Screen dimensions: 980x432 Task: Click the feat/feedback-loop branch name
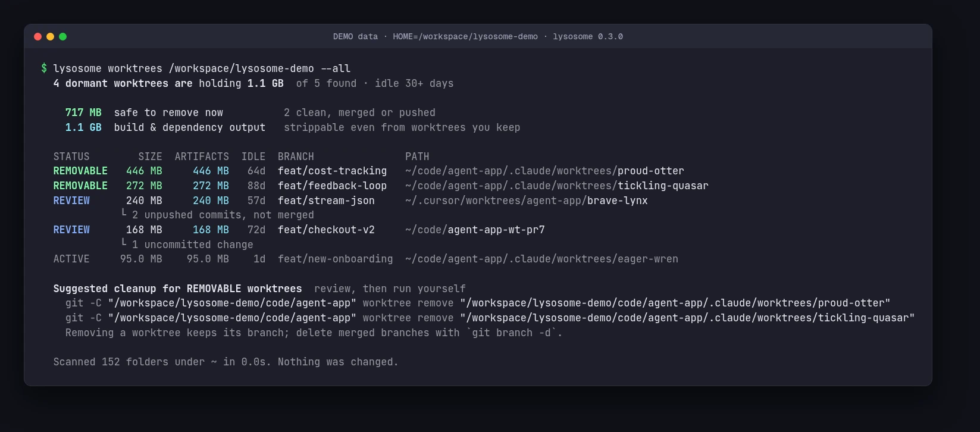332,186
